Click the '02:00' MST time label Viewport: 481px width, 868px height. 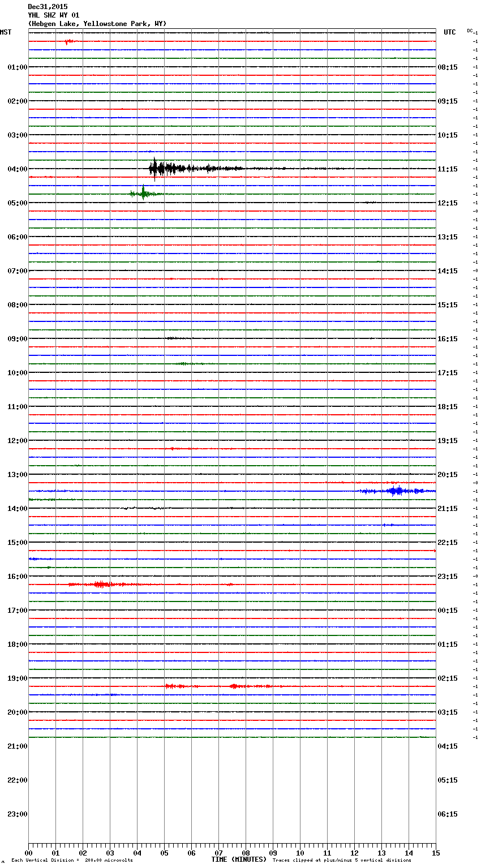pos(18,101)
